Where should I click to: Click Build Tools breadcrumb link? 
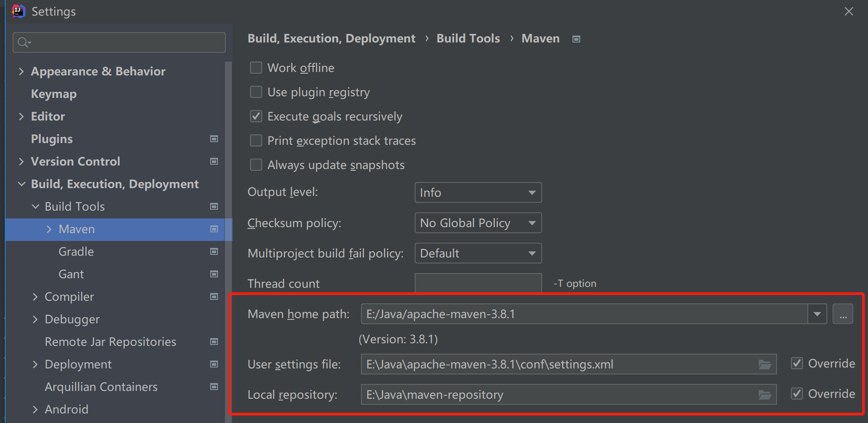click(468, 39)
